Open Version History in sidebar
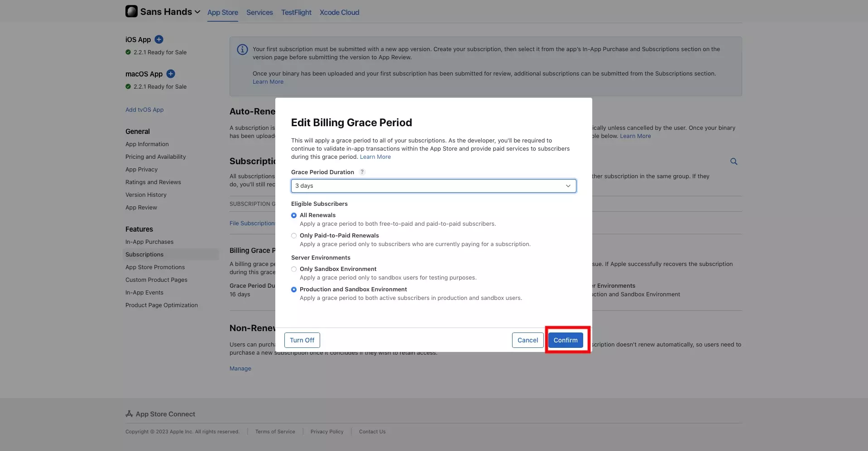This screenshot has width=868, height=451. [146, 195]
